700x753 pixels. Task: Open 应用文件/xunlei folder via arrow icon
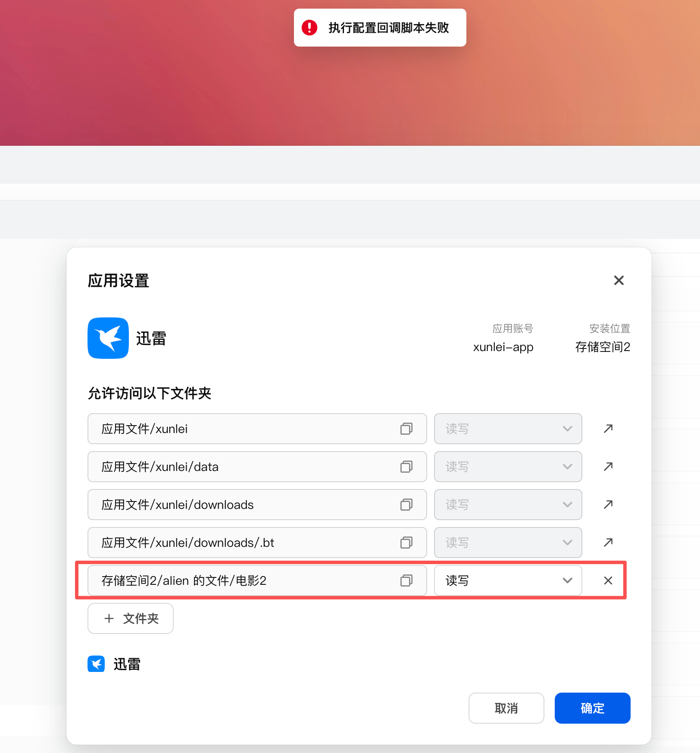pyautogui.click(x=608, y=429)
